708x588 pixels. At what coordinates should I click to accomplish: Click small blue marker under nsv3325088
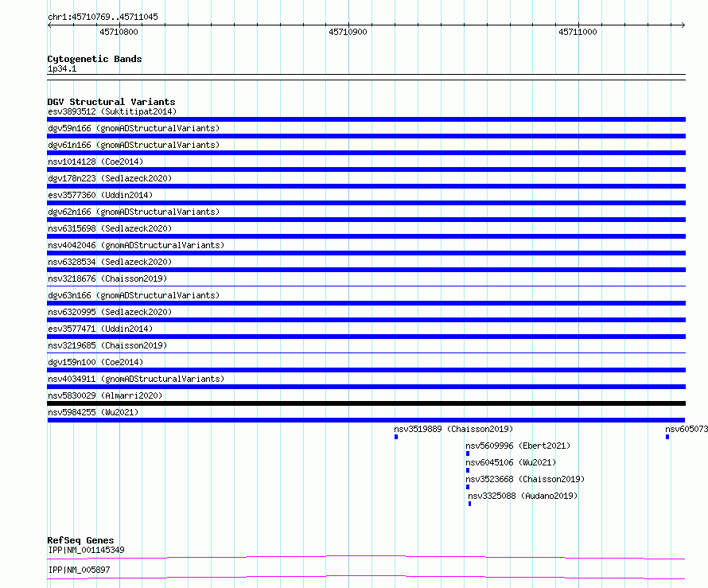(469, 504)
